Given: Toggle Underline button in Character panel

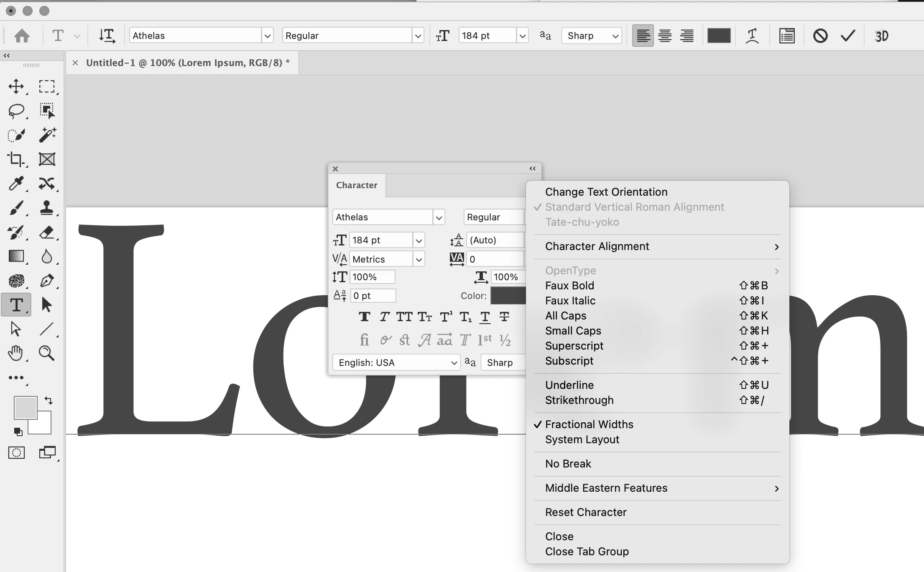Looking at the screenshot, I should pyautogui.click(x=485, y=317).
